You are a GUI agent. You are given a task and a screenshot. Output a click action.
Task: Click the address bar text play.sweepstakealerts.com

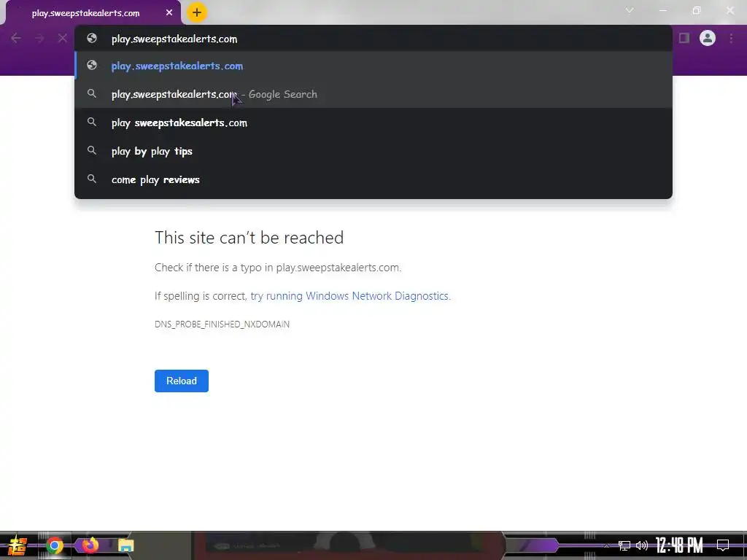(174, 39)
